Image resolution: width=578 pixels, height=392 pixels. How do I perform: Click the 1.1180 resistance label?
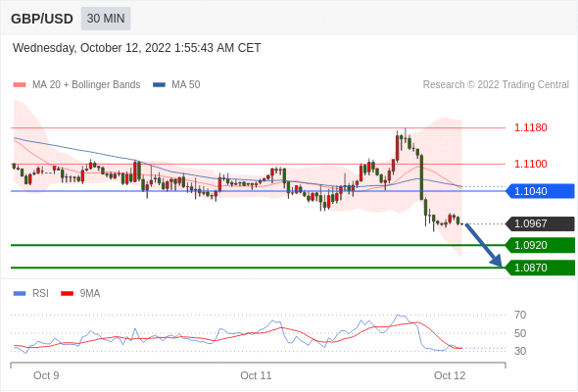point(530,128)
